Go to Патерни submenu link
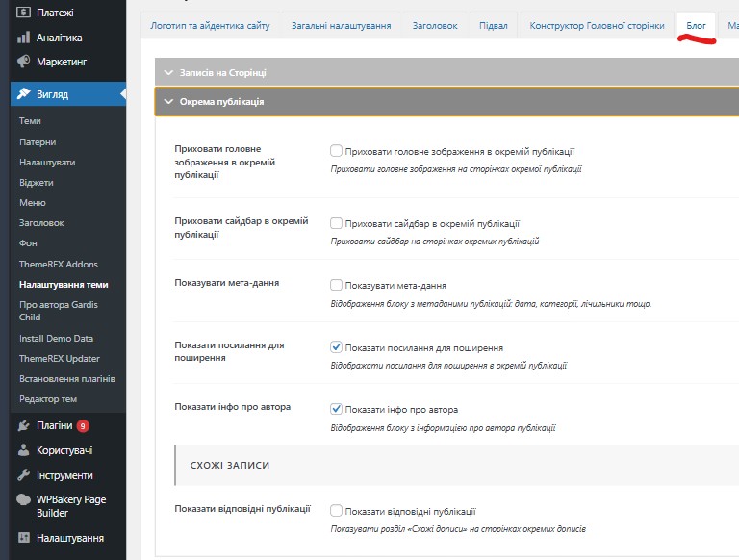 [38, 141]
